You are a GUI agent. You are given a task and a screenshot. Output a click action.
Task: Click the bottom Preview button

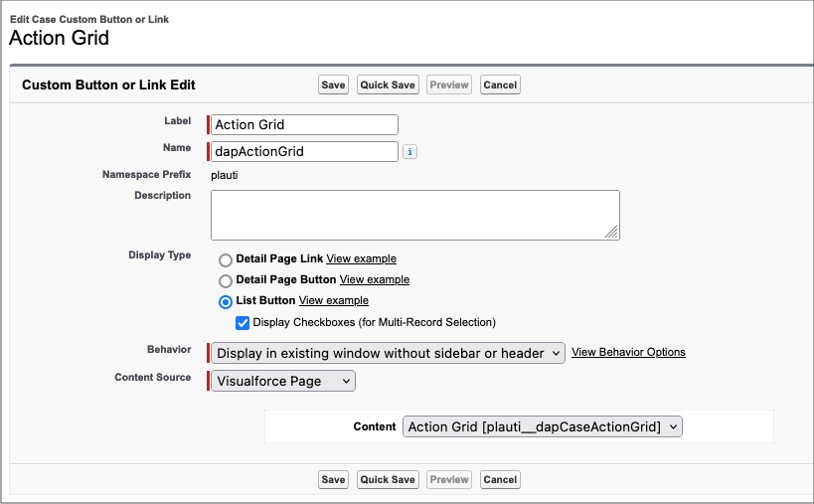pyautogui.click(x=449, y=479)
